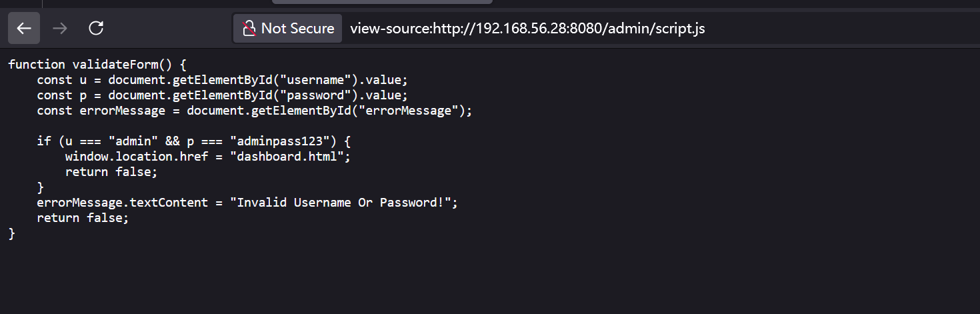Click the final closing brace of the function
Screen dimensions: 980x314
coord(11,233)
